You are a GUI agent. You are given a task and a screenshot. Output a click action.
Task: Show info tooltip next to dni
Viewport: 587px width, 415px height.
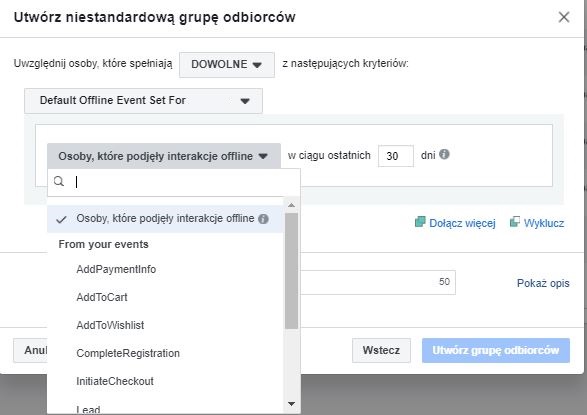(x=444, y=154)
